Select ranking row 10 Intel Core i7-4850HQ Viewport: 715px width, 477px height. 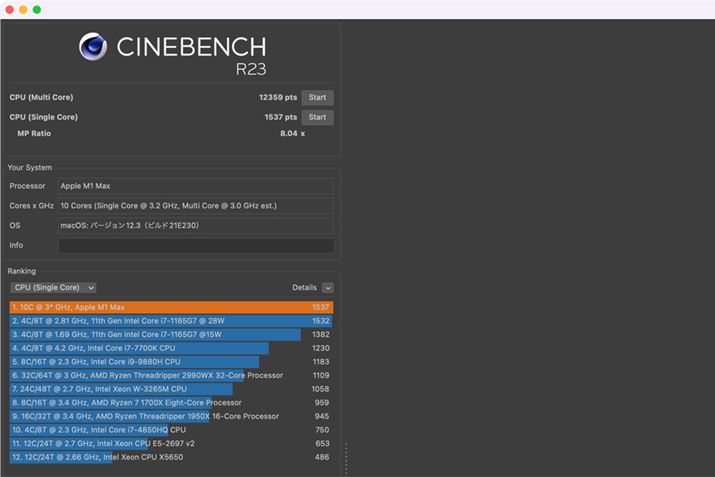click(x=171, y=430)
